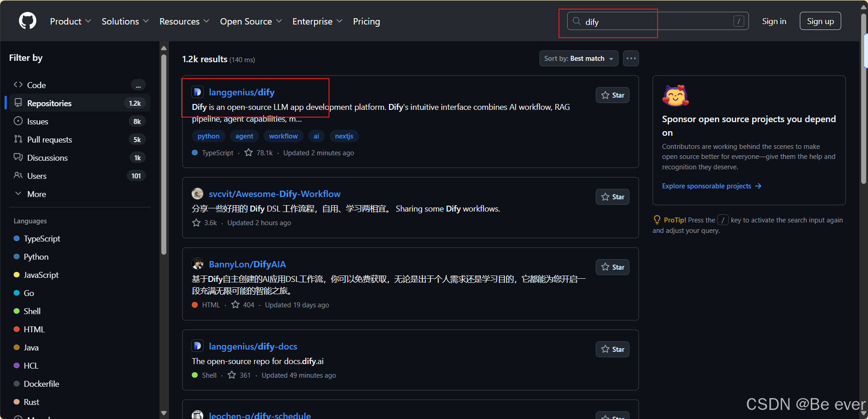Click the Discussions icon in the sidebar
The image size is (868, 419).
pyautogui.click(x=18, y=158)
